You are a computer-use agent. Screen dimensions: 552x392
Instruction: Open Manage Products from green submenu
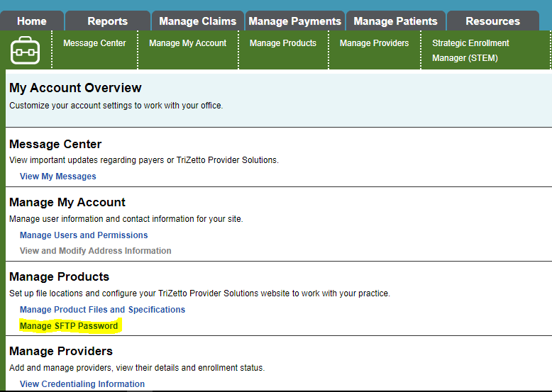[283, 43]
